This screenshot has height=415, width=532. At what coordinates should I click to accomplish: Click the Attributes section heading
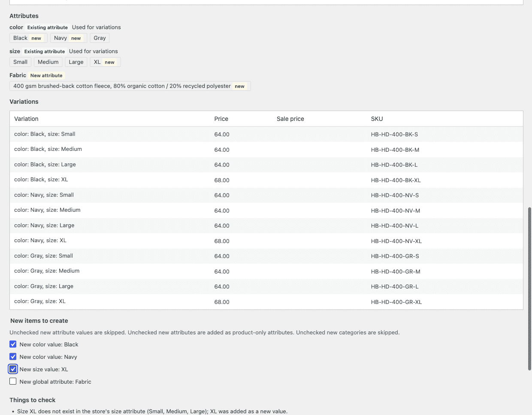point(24,16)
